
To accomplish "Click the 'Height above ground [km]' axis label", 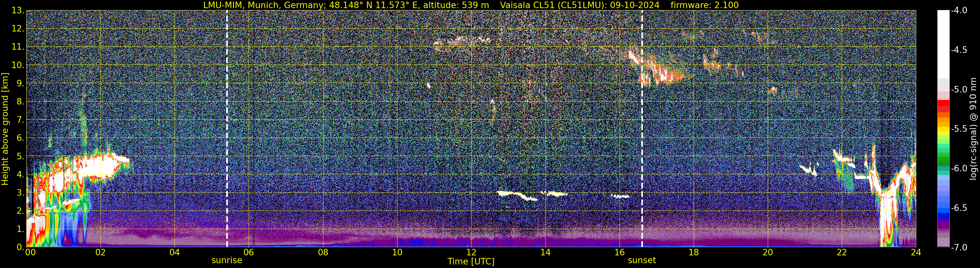I will pos(5,129).
